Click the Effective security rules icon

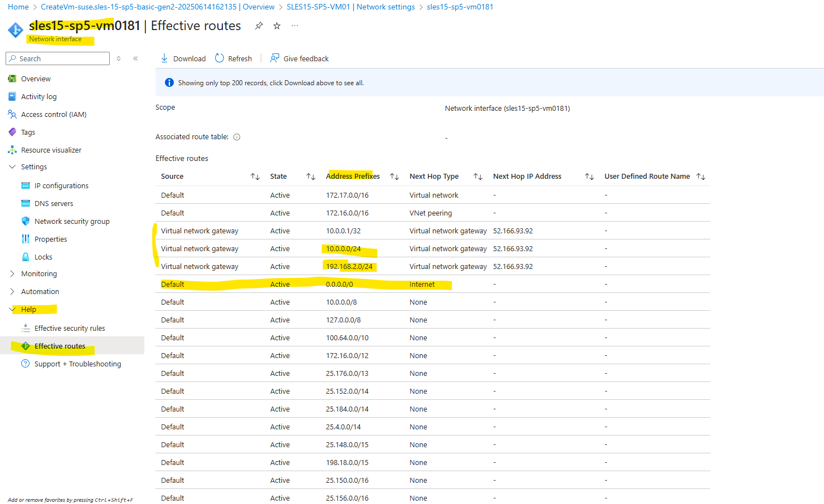click(x=26, y=328)
